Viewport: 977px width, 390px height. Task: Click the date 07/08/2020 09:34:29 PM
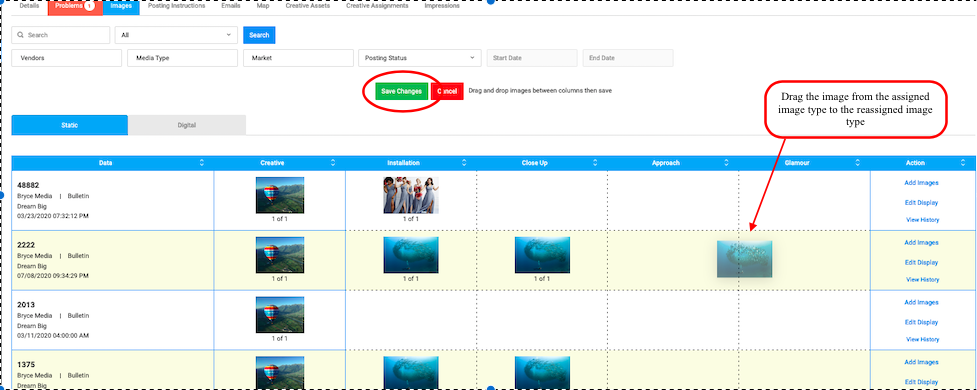[x=53, y=275]
